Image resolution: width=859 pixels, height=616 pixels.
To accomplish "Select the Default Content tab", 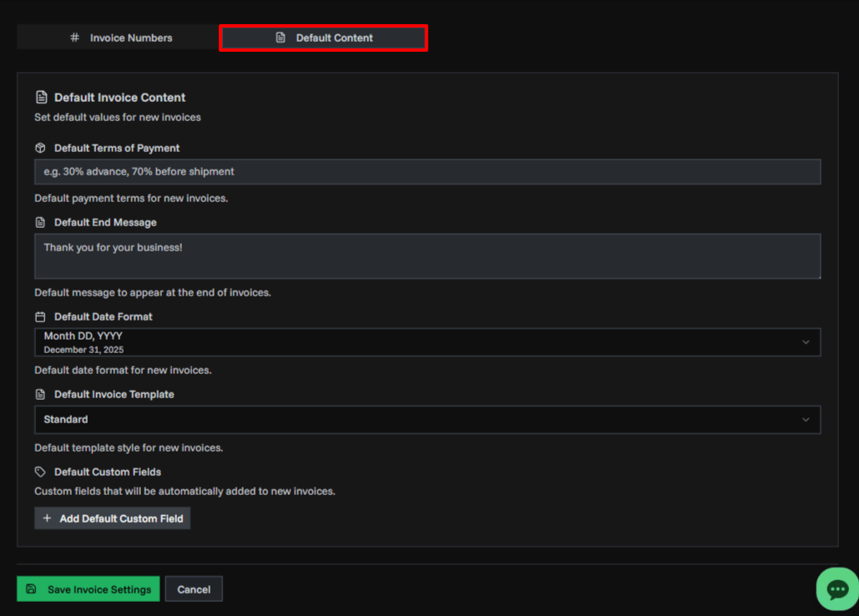I will tap(323, 38).
